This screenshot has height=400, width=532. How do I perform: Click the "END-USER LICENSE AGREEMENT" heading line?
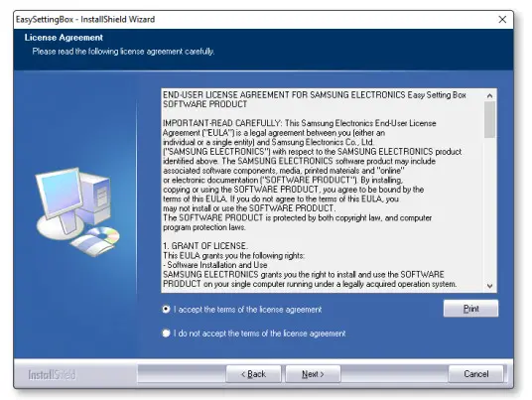(x=315, y=95)
